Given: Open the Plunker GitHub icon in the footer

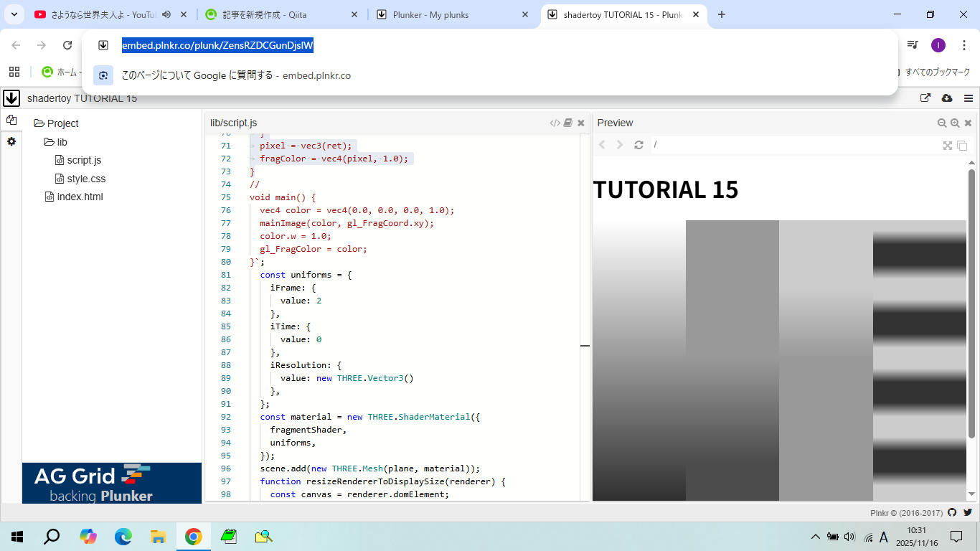Looking at the screenshot, I should click(952, 512).
